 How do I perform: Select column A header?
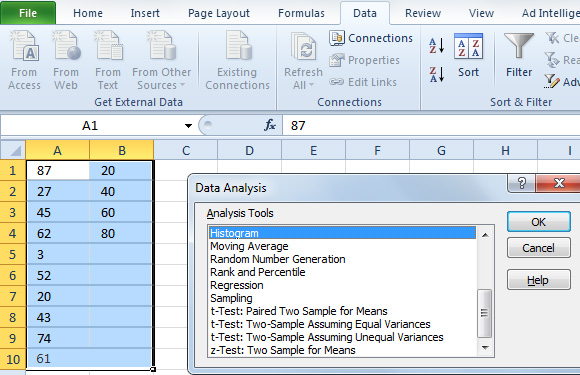[x=57, y=151]
